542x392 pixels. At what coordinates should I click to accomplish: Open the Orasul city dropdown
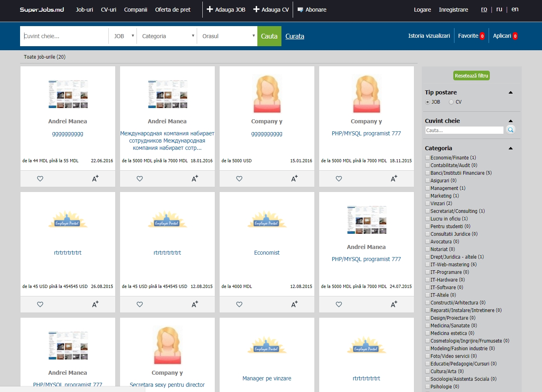[x=227, y=36]
